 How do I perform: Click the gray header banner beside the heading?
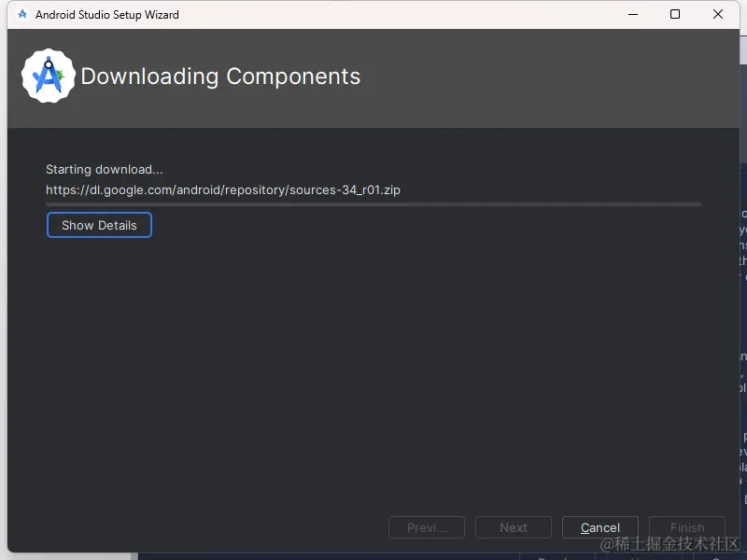point(548,78)
